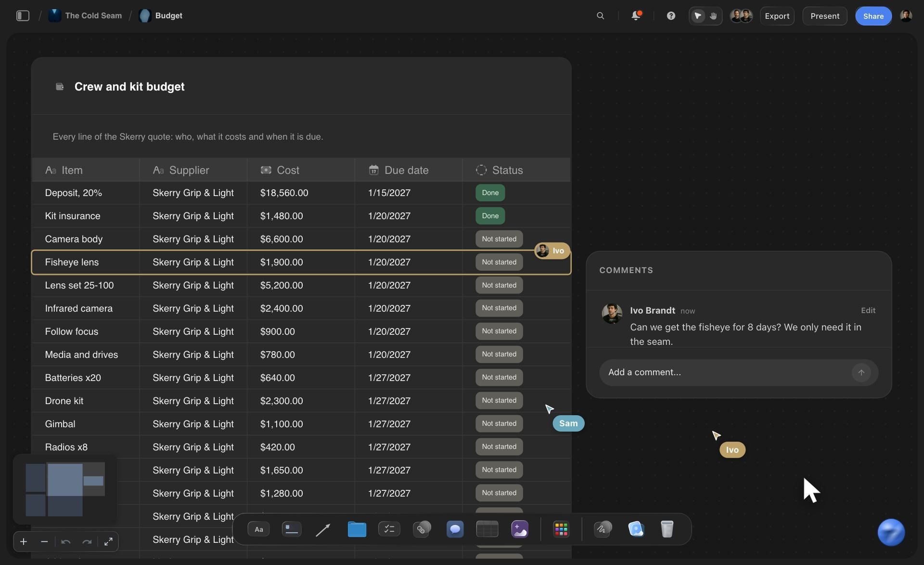Insert a table from the toolbar
The image size is (924, 565).
pos(487,529)
